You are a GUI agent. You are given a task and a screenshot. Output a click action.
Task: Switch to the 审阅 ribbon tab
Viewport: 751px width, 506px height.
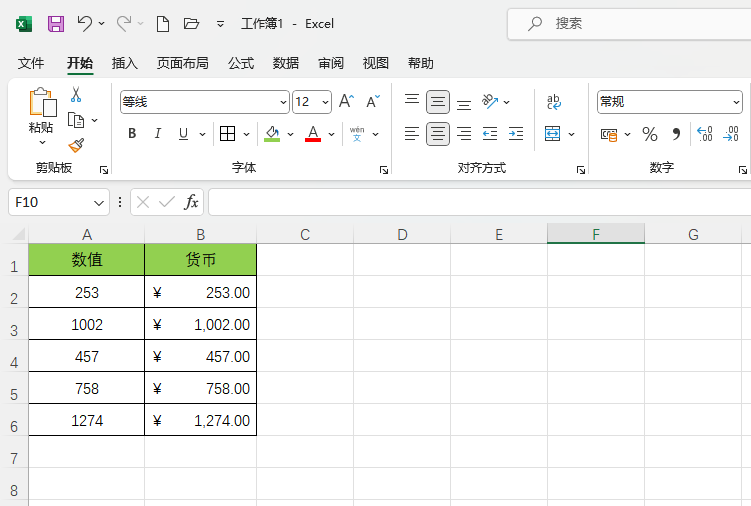(331, 63)
